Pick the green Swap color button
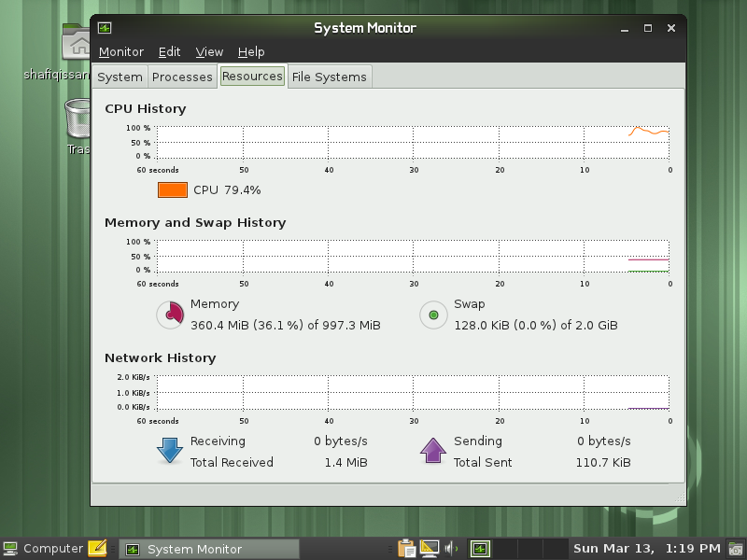The height and width of the screenshot is (560, 747). coord(433,315)
